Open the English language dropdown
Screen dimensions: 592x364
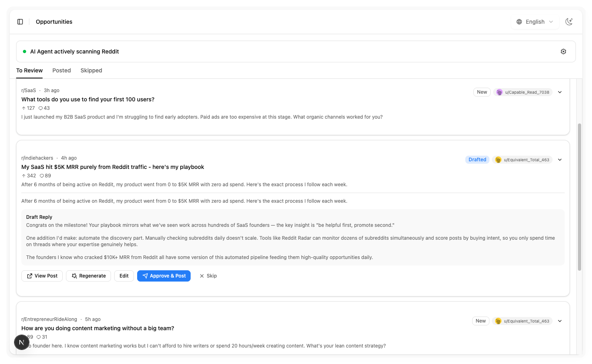[x=534, y=22]
